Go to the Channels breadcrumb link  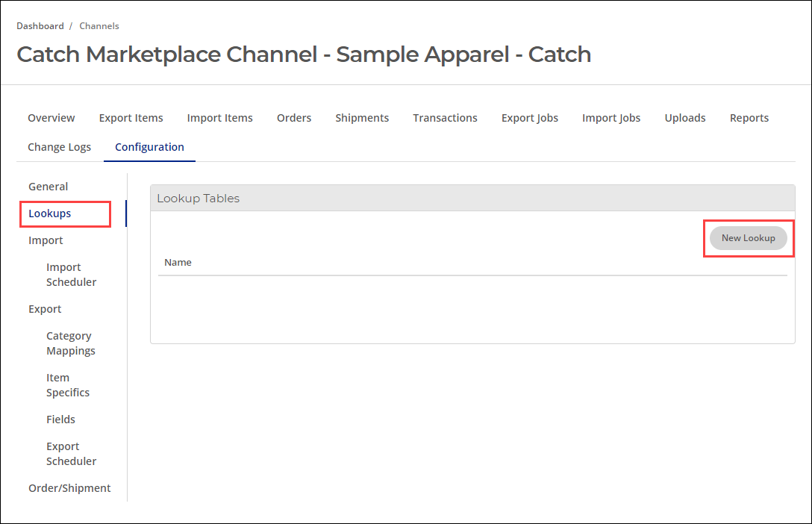tap(99, 26)
